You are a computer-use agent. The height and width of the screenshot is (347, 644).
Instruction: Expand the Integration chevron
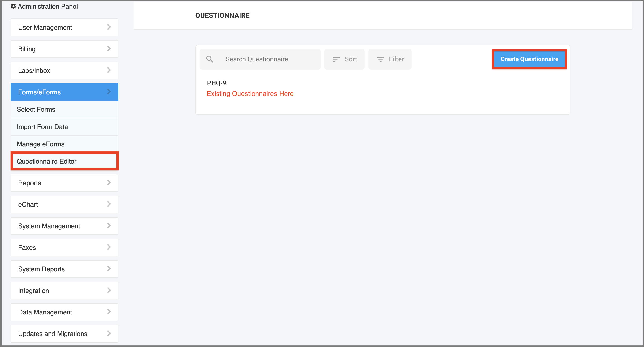109,290
